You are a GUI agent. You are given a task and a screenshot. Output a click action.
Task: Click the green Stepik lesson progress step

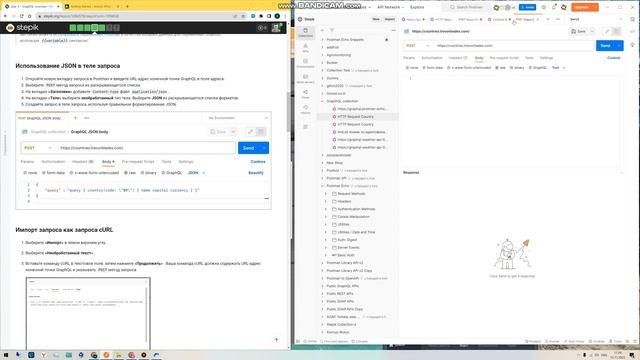95,27
